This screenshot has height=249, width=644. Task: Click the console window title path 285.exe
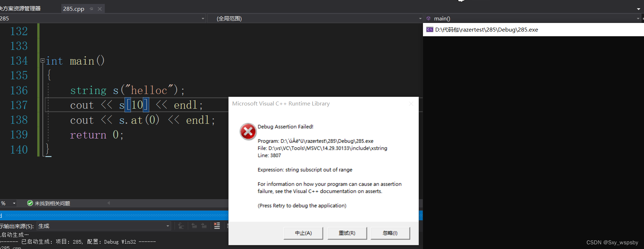(486, 29)
